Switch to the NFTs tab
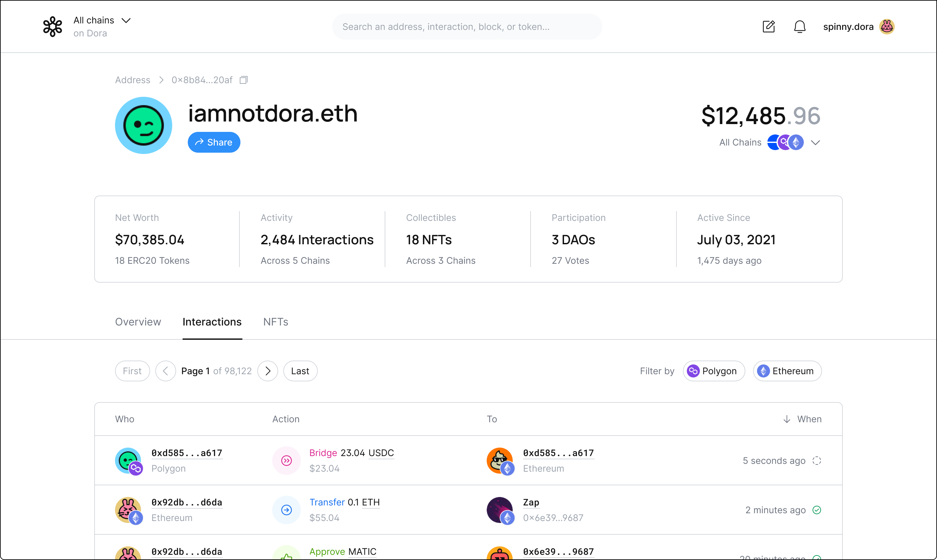Viewport: 937px width, 560px height. pyautogui.click(x=276, y=322)
